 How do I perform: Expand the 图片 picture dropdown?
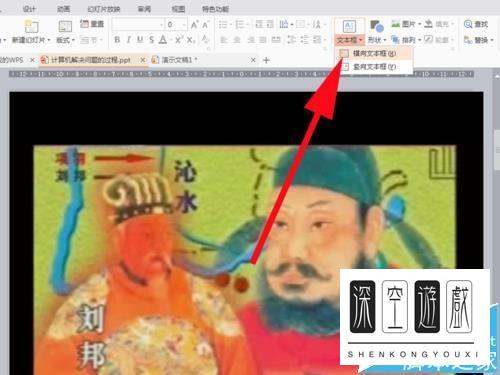click(x=406, y=24)
